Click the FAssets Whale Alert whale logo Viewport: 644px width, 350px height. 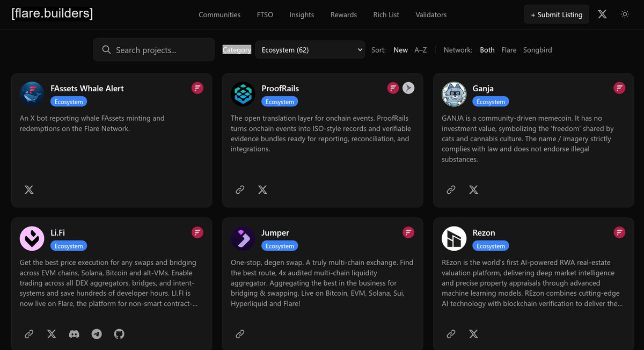tap(32, 94)
